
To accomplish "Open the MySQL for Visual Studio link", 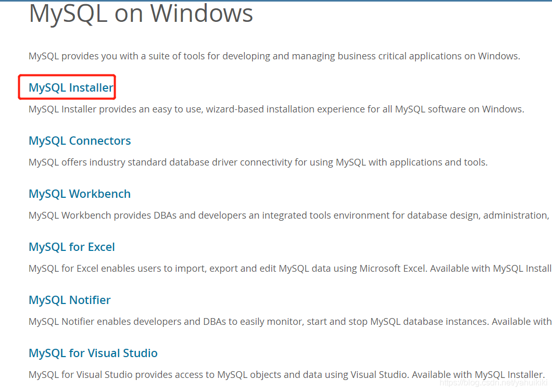I will coord(93,353).
